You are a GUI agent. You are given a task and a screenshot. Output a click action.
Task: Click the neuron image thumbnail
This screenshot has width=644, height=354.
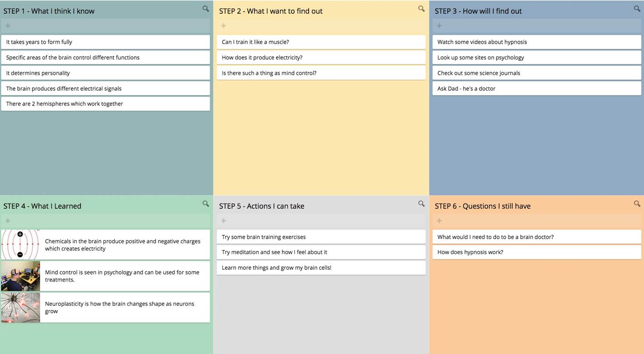(x=20, y=308)
